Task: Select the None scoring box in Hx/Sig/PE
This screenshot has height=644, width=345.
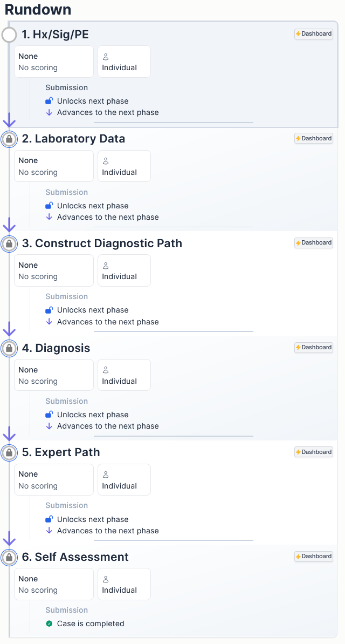Action: 53,62
